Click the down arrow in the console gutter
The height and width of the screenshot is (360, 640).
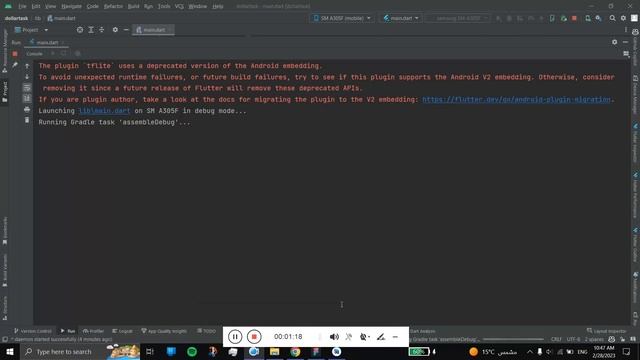click(27, 77)
